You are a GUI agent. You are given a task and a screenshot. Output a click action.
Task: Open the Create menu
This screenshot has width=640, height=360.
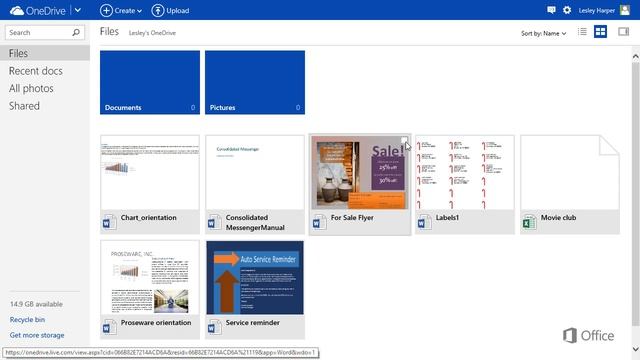coord(121,11)
